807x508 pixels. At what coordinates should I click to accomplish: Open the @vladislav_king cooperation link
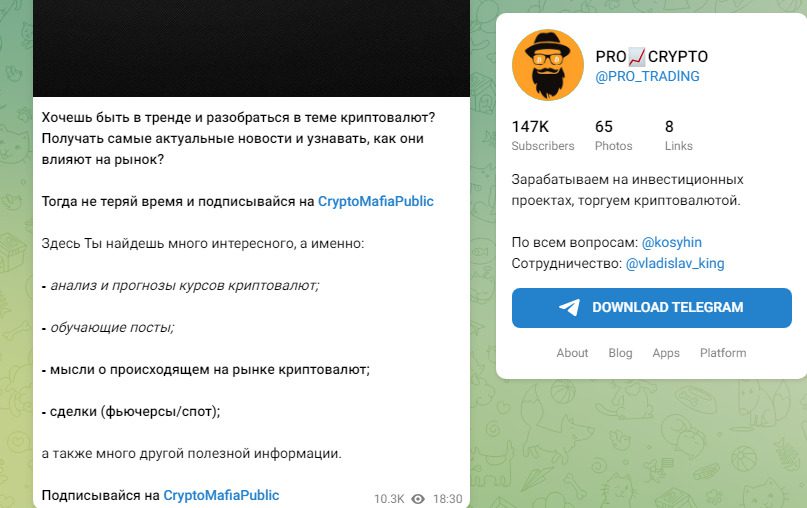[675, 264]
